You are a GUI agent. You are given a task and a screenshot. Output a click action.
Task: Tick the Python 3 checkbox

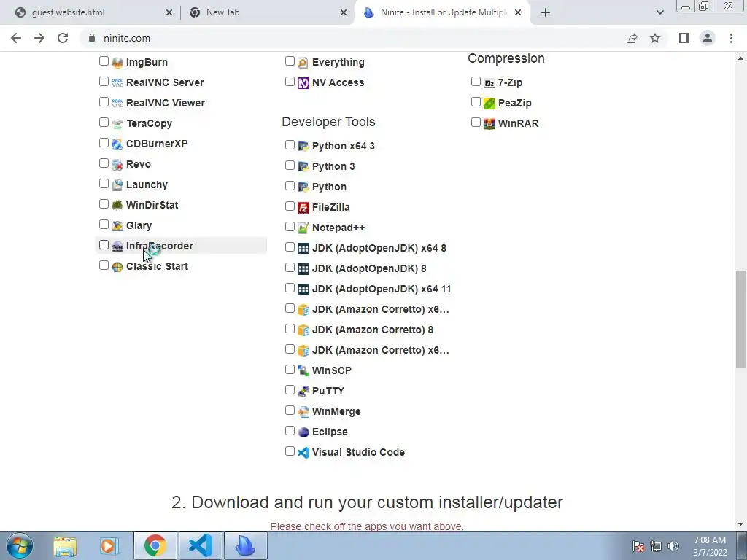290,166
